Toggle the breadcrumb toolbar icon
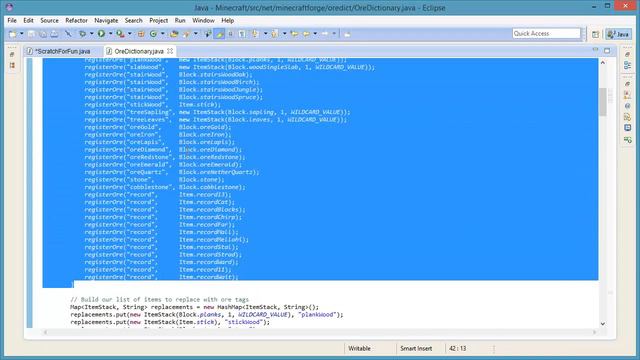Image resolution: width=640 pixels, height=360 pixels. coord(208,34)
